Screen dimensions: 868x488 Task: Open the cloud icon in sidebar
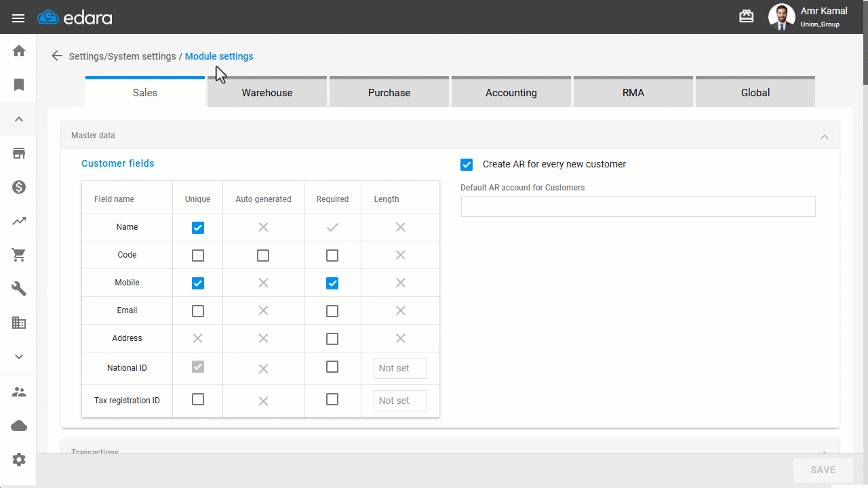click(19, 426)
